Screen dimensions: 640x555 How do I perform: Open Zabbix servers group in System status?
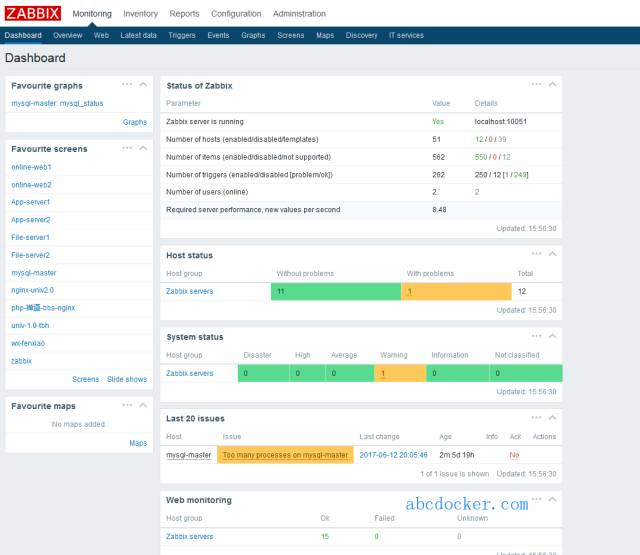tap(189, 373)
